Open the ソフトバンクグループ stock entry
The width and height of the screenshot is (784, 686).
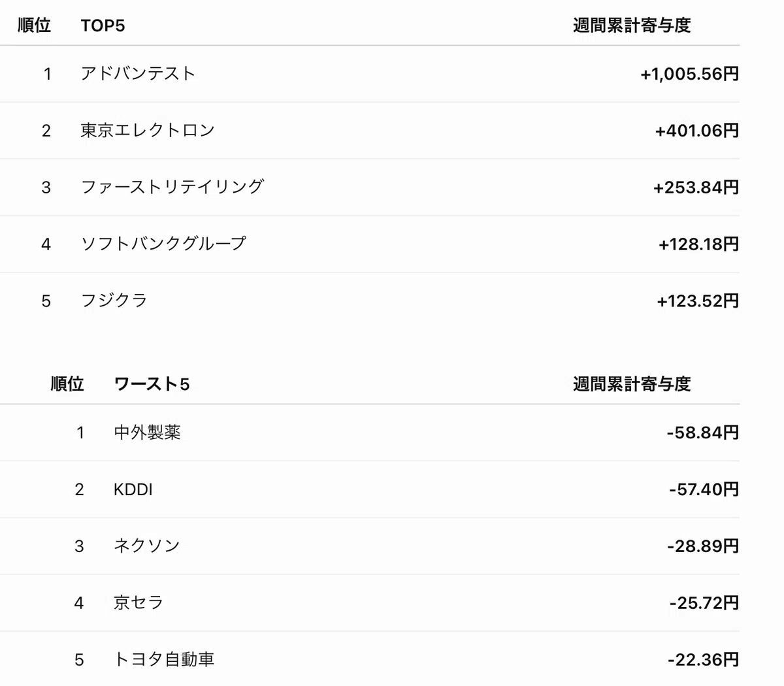[163, 244]
